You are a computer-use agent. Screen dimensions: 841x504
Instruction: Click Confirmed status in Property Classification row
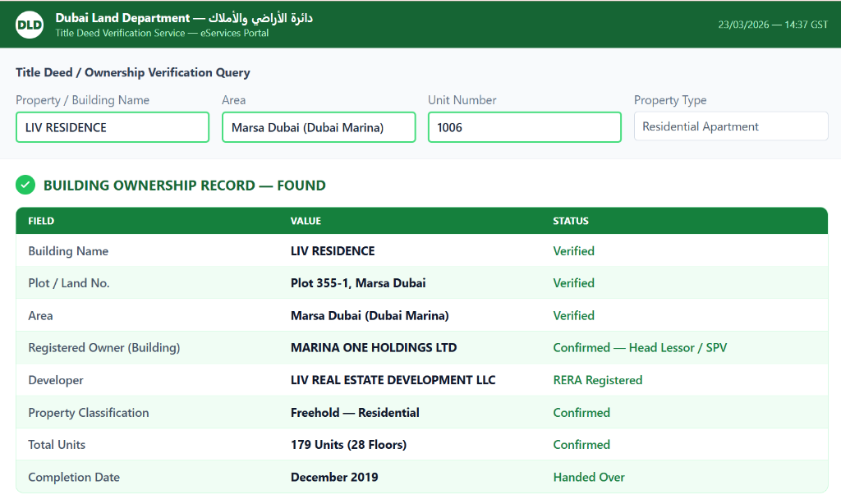581,413
